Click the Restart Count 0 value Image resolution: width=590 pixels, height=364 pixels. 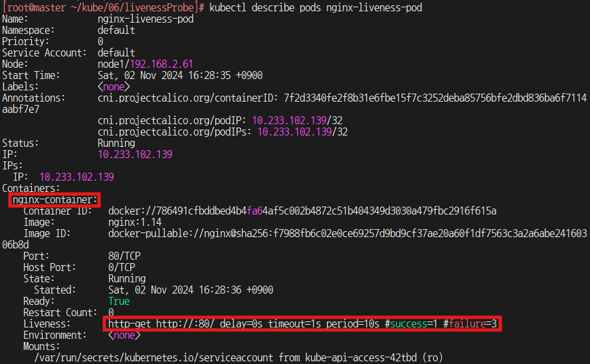[x=111, y=312]
